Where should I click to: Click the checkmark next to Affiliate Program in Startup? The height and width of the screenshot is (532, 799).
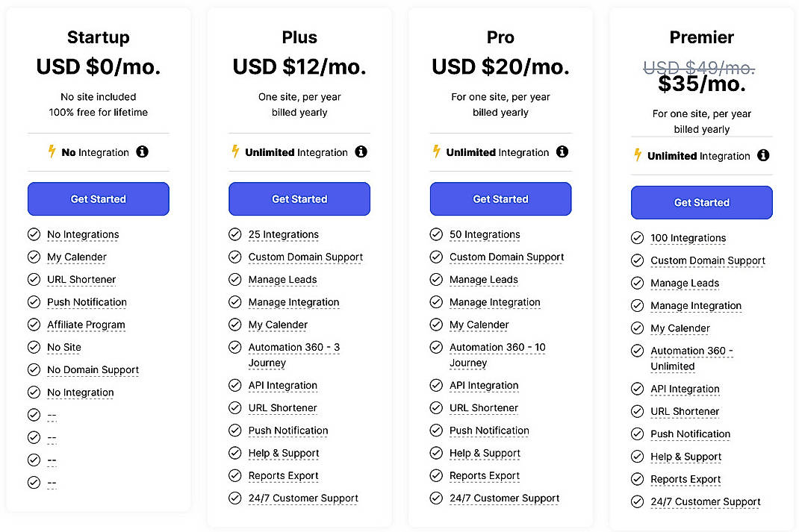[34, 325]
